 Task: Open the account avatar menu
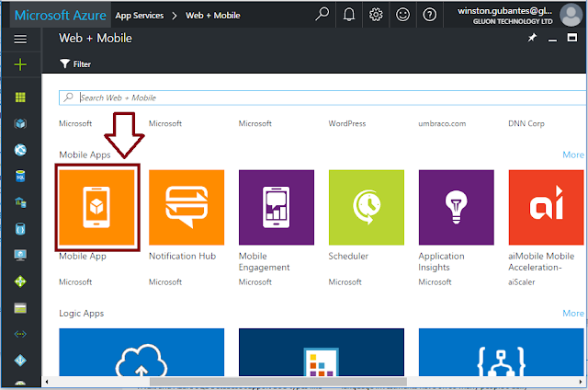click(571, 15)
